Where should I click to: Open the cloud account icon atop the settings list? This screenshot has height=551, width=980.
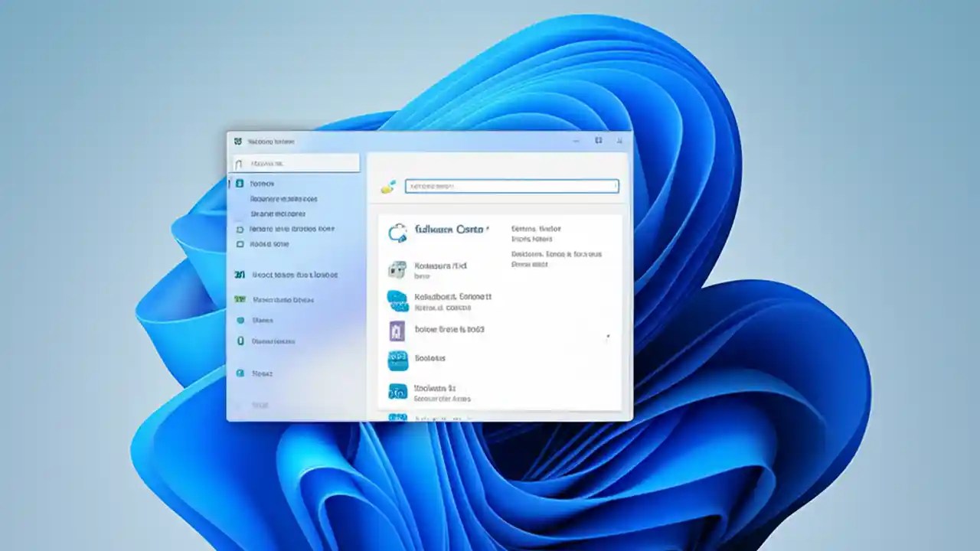pos(397,232)
